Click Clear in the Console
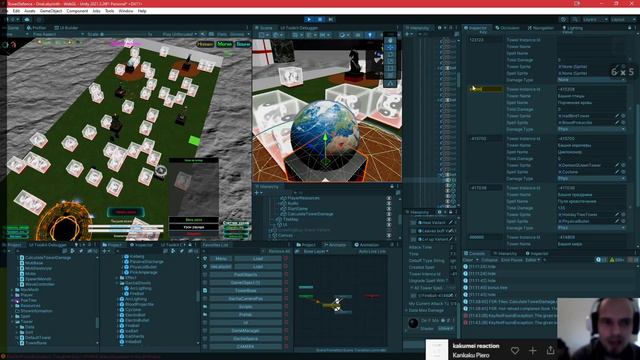Image resolution: width=640 pixels, height=360 pixels. click(x=468, y=260)
